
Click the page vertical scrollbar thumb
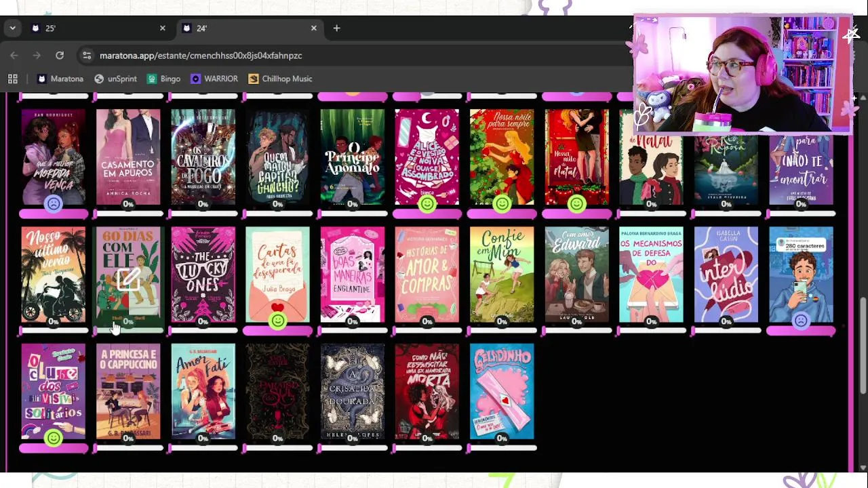pyautogui.click(x=863, y=346)
